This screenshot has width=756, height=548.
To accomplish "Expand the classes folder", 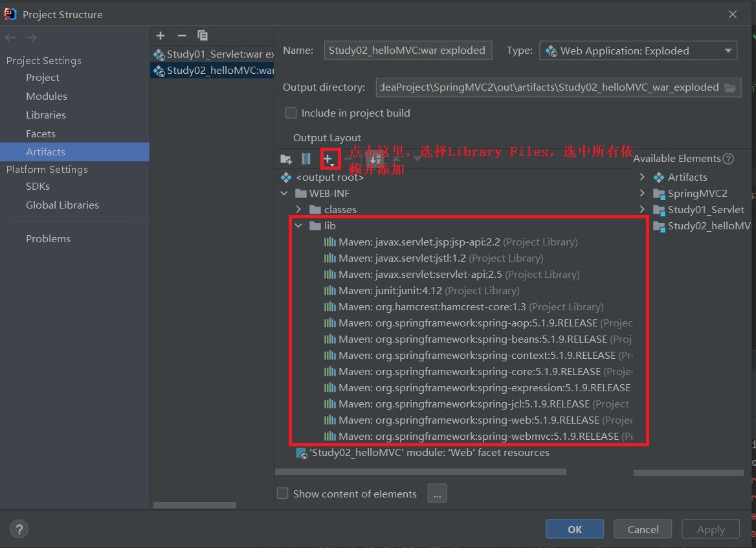I will (298, 209).
